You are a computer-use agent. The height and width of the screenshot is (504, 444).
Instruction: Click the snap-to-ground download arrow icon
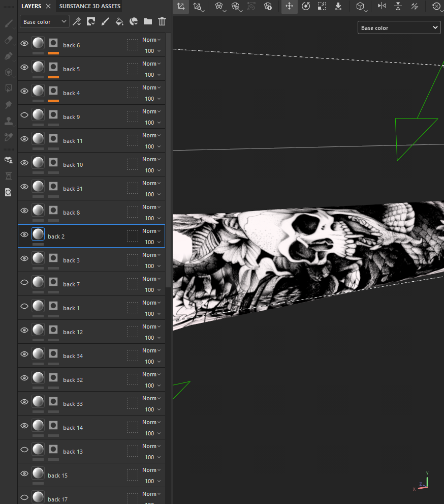coord(338,6)
